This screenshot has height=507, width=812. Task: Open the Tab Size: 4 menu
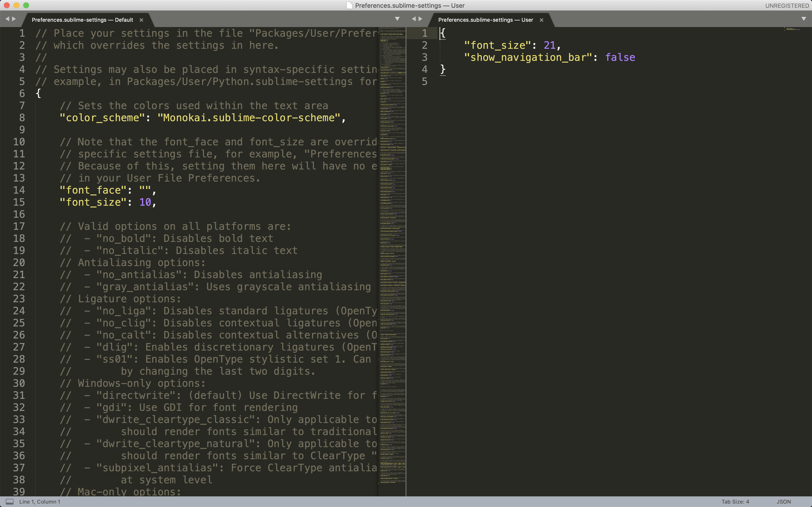(x=735, y=502)
